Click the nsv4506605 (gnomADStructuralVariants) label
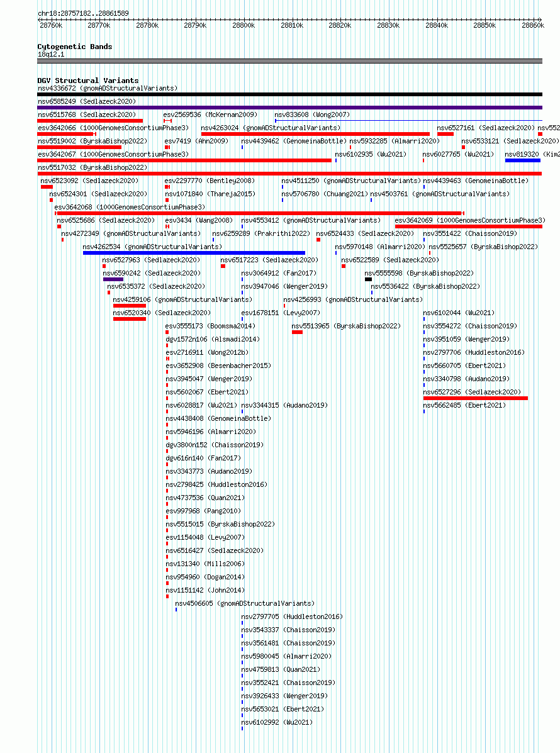560x753 pixels. pyautogui.click(x=245, y=603)
